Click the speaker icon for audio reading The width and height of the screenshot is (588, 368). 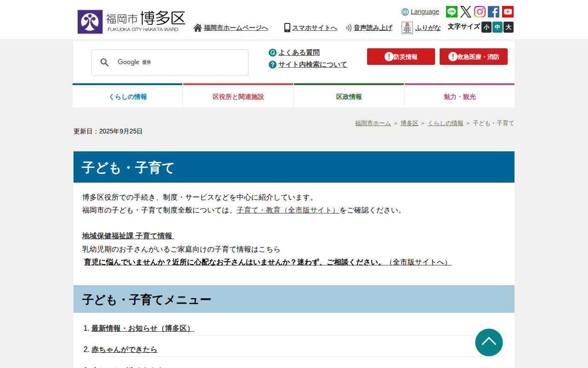pos(349,28)
